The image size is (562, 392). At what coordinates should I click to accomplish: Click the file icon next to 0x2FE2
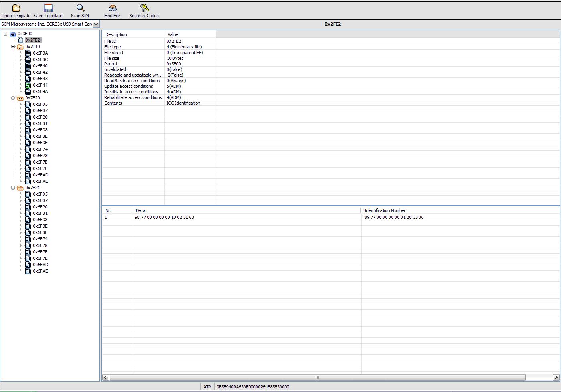coord(20,40)
